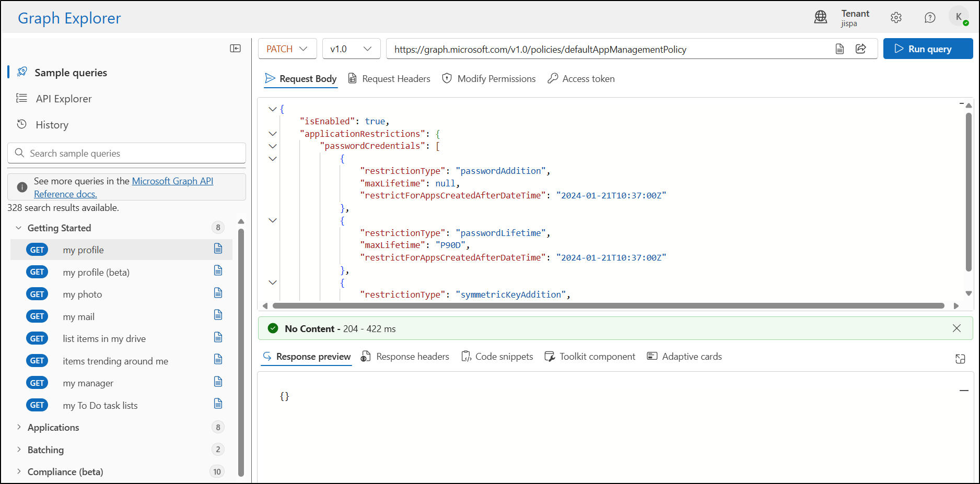Click the account avatar with K initial

click(959, 16)
